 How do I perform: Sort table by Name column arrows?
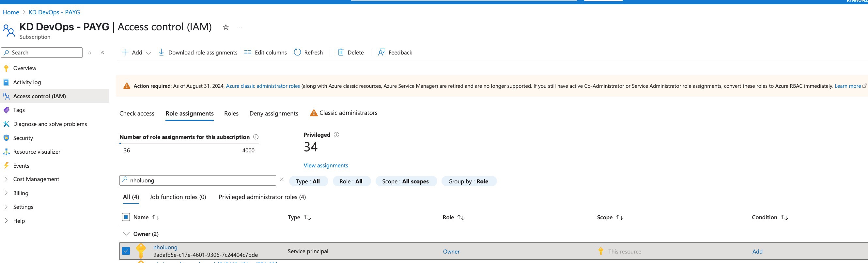click(155, 217)
